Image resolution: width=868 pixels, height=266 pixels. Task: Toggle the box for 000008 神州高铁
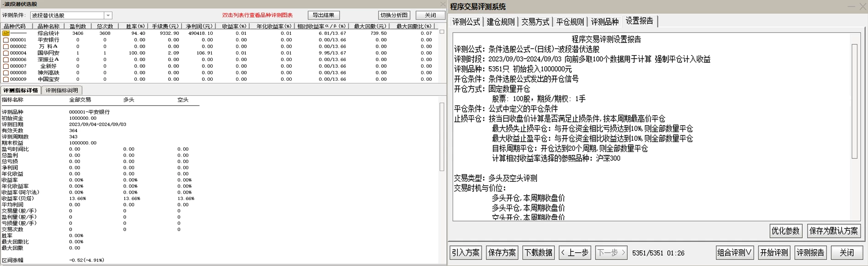(6, 73)
